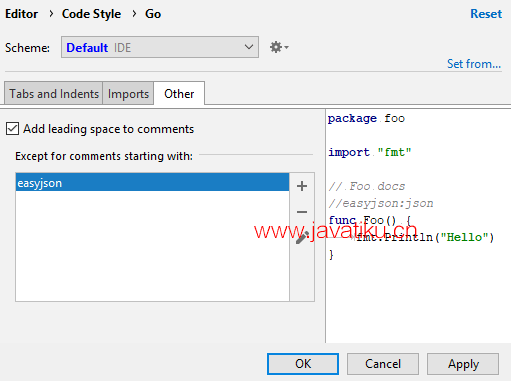Click the import "fmt" line in preview
Screen dimensions: 511x381
coord(370,152)
